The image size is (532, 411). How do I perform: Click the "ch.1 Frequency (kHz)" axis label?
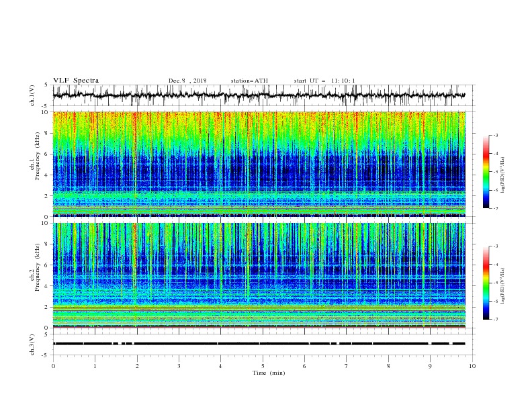pyautogui.click(x=35, y=154)
